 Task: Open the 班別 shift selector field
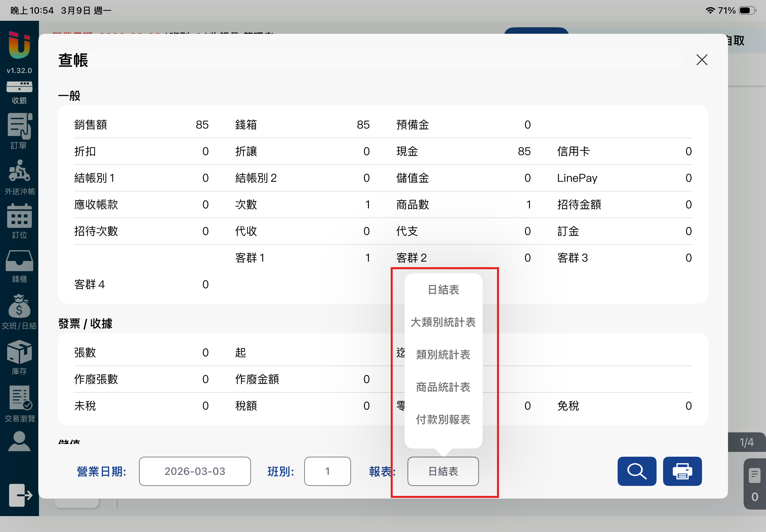click(327, 471)
